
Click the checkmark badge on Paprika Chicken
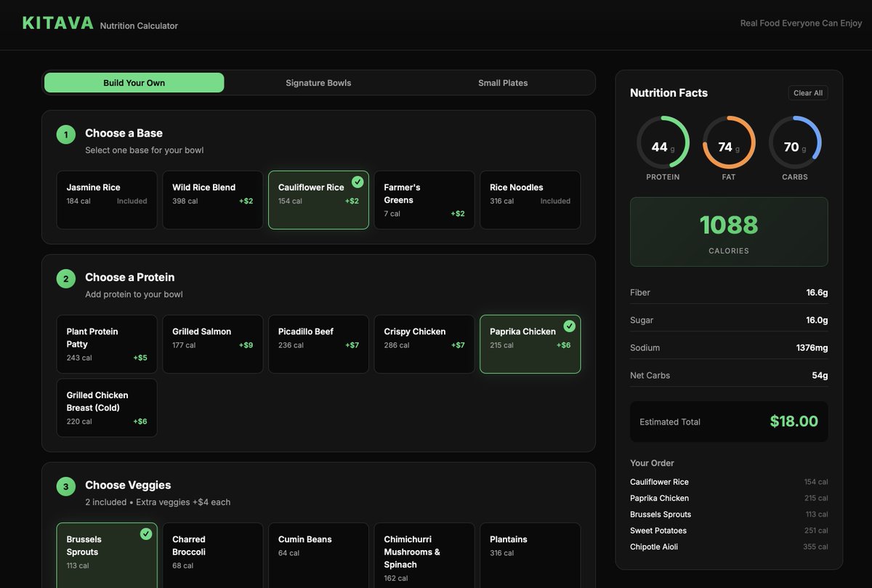pos(570,326)
